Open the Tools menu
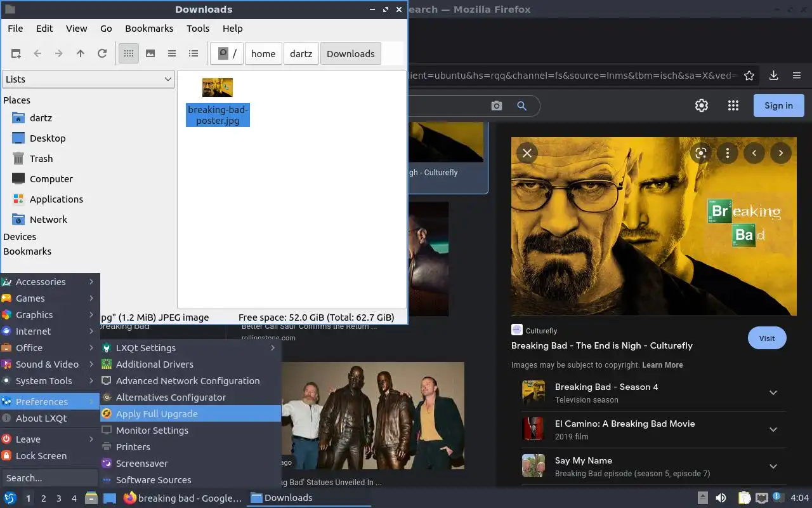Image resolution: width=812 pixels, height=508 pixels. 198,29
